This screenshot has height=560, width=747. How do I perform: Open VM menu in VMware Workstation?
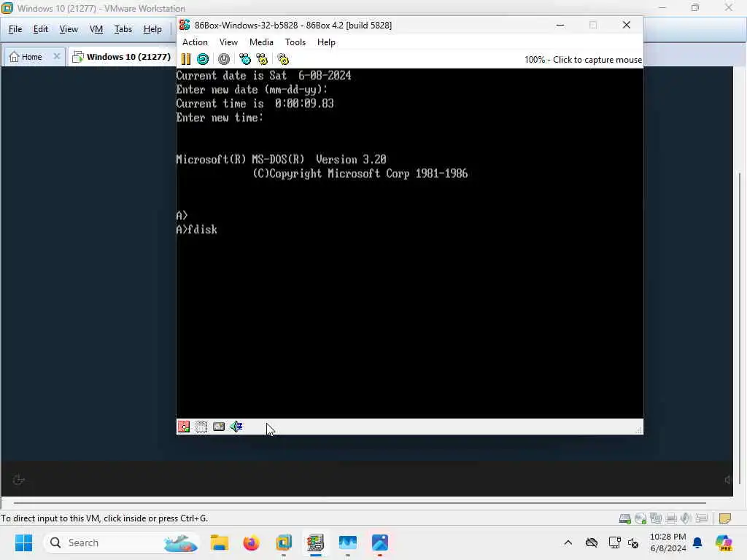96,29
